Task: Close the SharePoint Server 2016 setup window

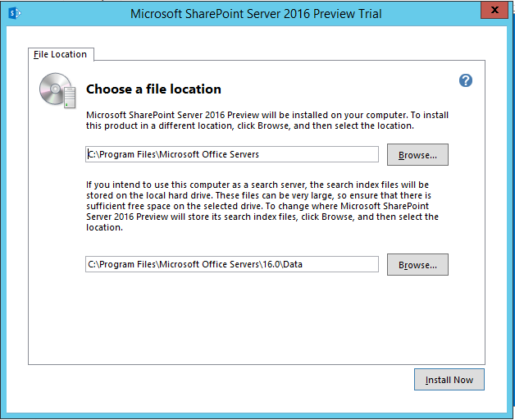Action: (494, 10)
